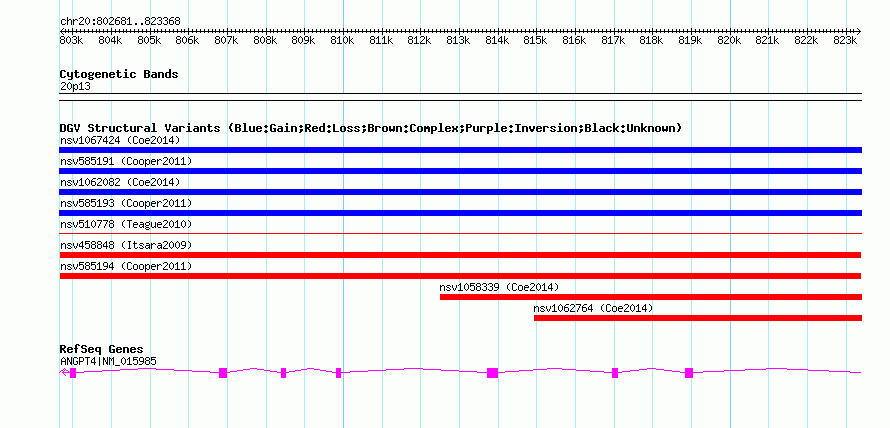Select the blue gain bar under nsv585191
Image resolution: width=890 pixels, height=428 pixels.
[460, 171]
